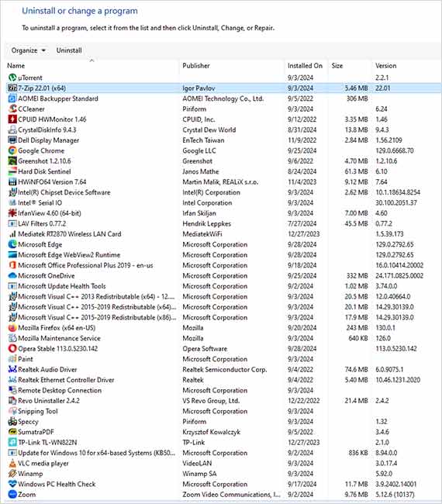Select the Hard Disk Sentinel icon
Viewport: 442px width, 504px height.
[12, 171]
